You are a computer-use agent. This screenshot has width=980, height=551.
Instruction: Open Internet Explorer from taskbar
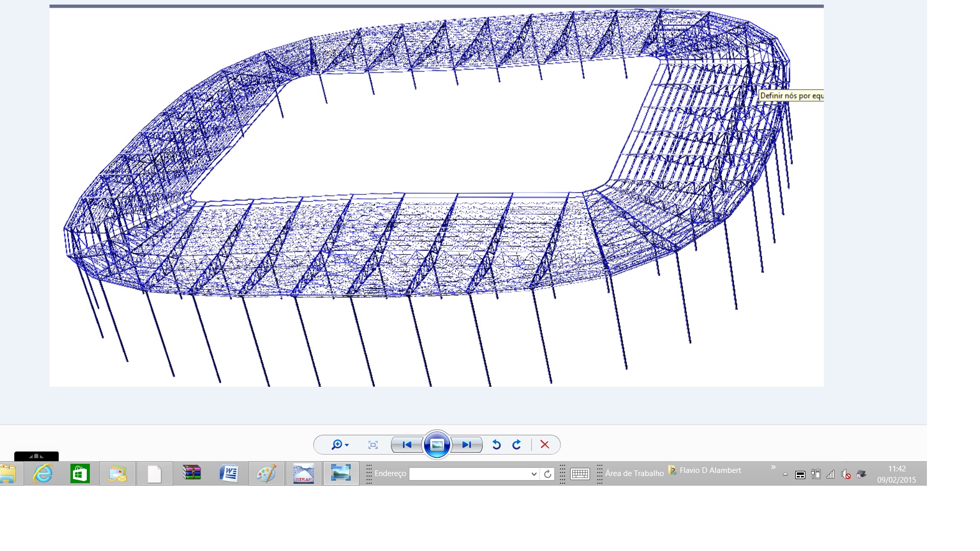pyautogui.click(x=43, y=474)
